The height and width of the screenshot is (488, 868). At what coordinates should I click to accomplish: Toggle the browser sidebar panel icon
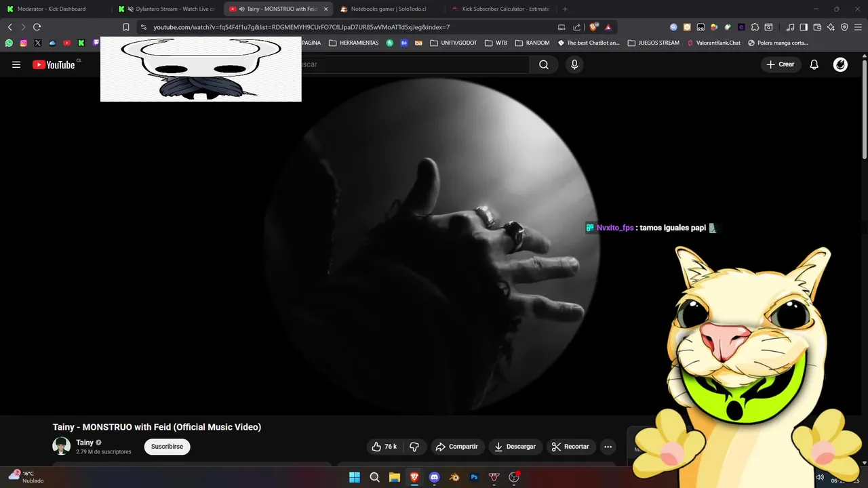[x=804, y=27]
